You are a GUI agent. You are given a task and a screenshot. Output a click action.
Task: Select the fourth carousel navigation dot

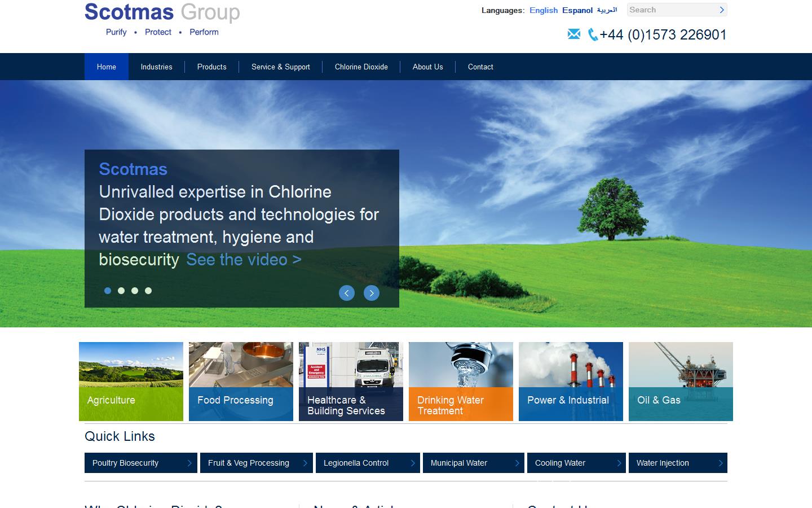pos(148,291)
